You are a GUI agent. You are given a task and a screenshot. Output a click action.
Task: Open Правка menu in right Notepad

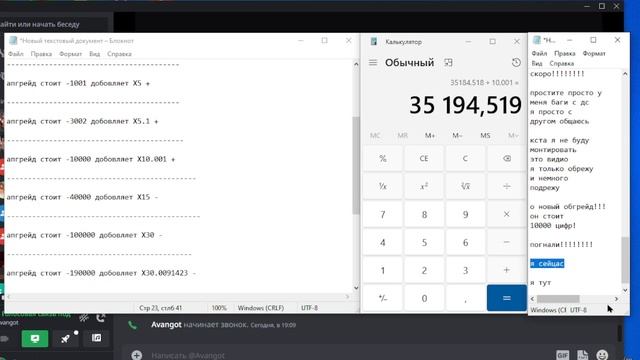click(x=565, y=53)
